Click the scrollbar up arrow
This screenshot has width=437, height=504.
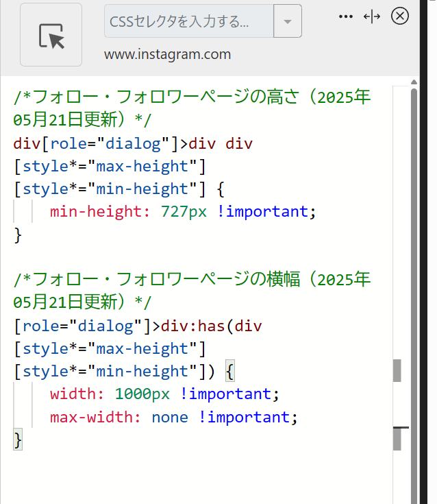414,82
